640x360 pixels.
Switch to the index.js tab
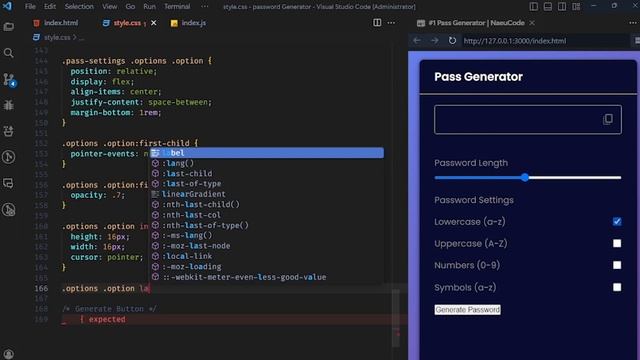(188, 23)
